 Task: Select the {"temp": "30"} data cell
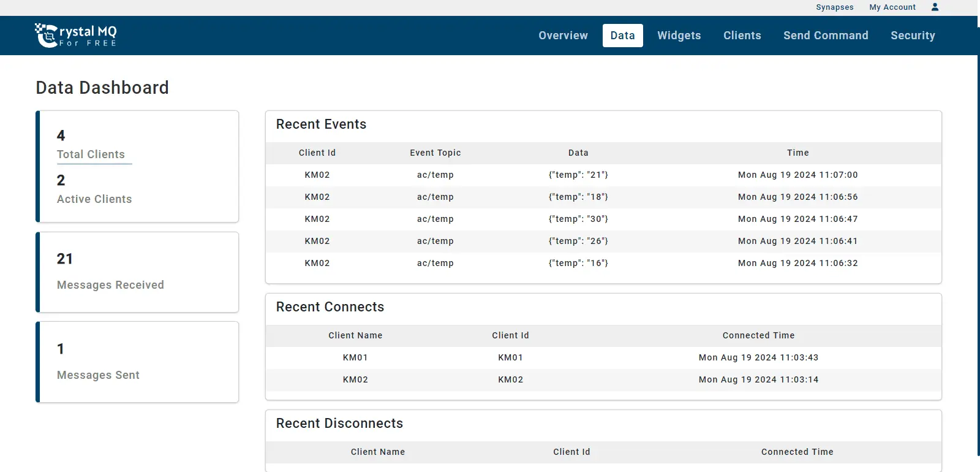(x=578, y=219)
